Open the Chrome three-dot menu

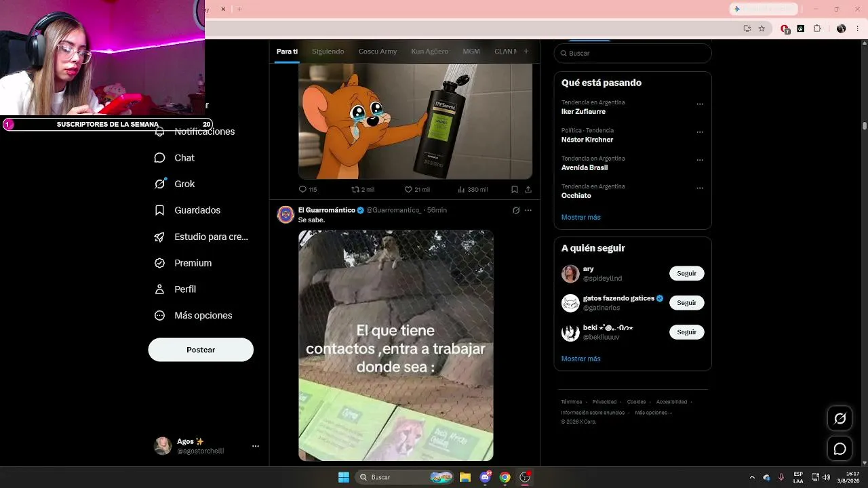[x=858, y=28]
